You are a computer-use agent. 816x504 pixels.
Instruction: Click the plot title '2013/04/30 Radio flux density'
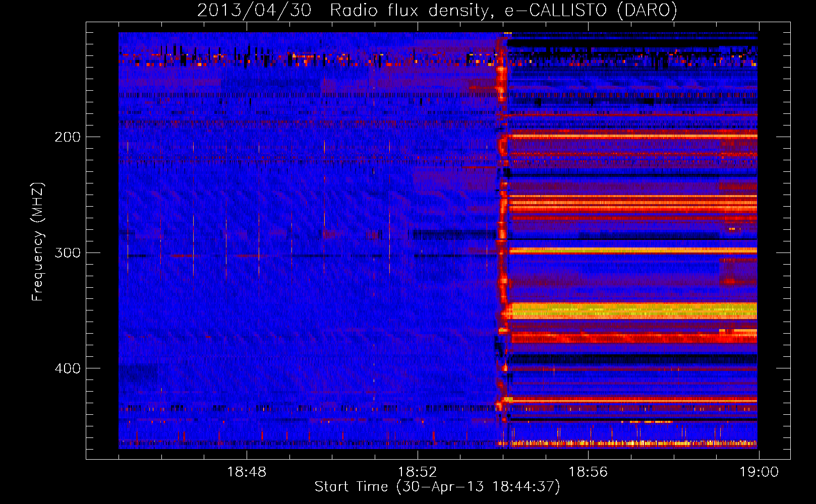click(437, 10)
